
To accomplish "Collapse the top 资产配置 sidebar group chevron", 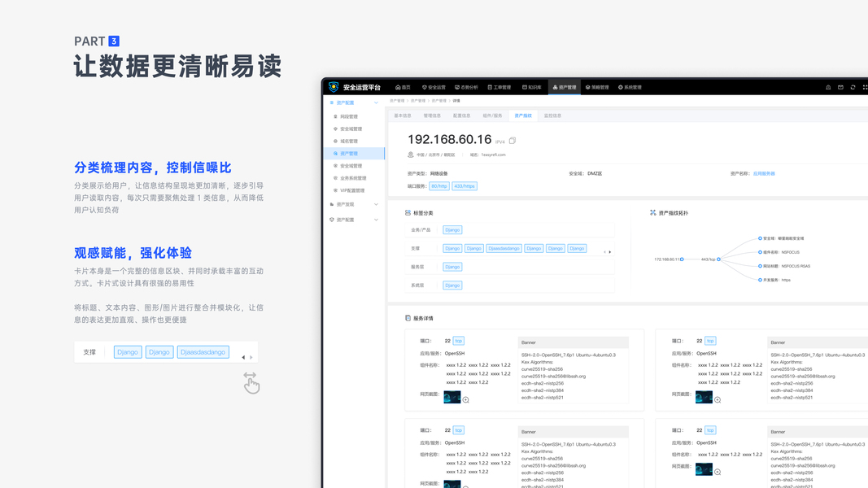I will 376,103.
